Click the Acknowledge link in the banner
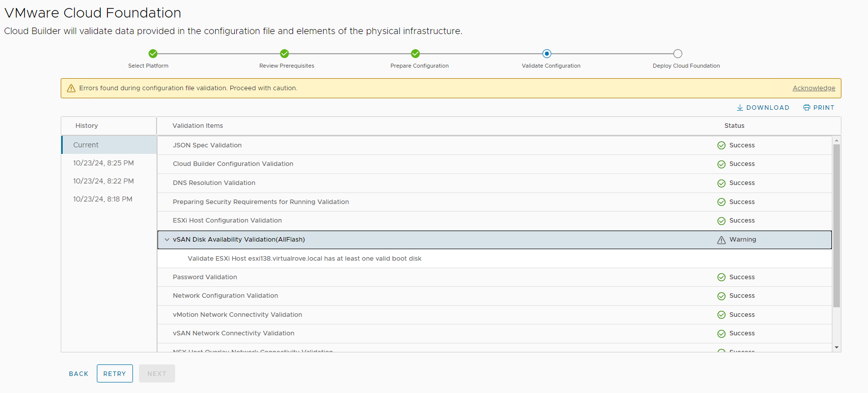The image size is (868, 393). 813,88
